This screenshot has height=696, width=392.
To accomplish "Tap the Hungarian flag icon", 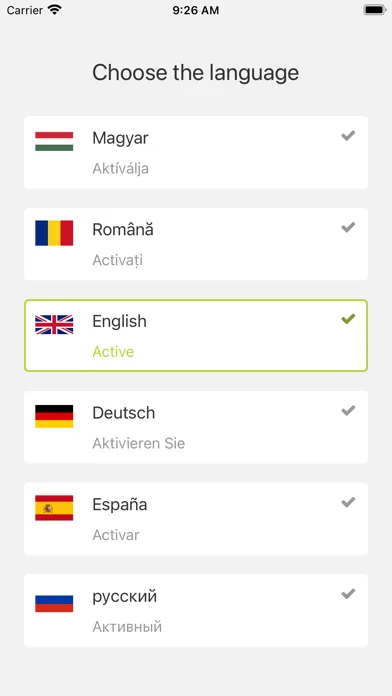I will coord(54,141).
